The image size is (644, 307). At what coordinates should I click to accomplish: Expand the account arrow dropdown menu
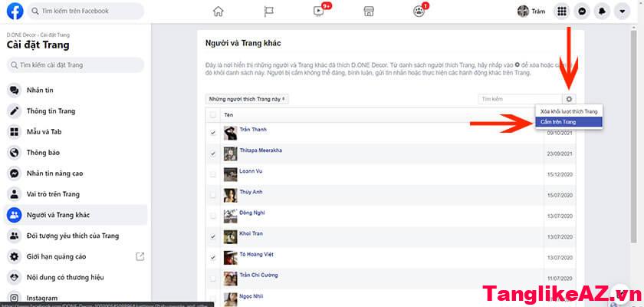[623, 12]
